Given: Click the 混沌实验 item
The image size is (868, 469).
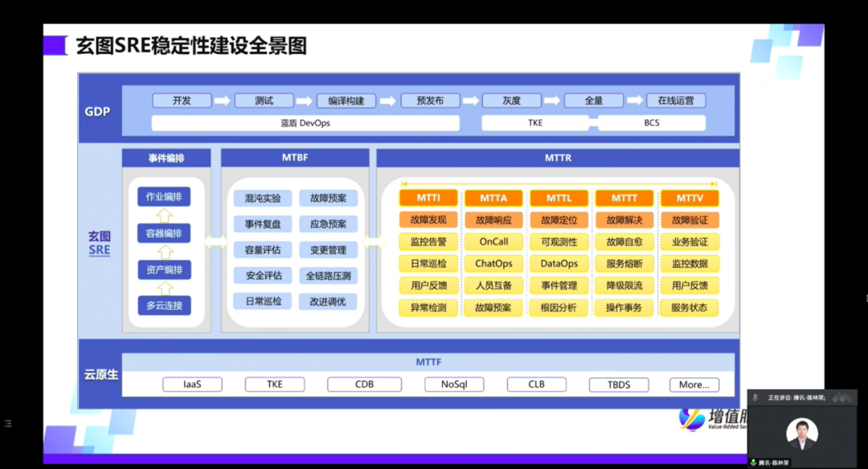Looking at the screenshot, I should [263, 199].
